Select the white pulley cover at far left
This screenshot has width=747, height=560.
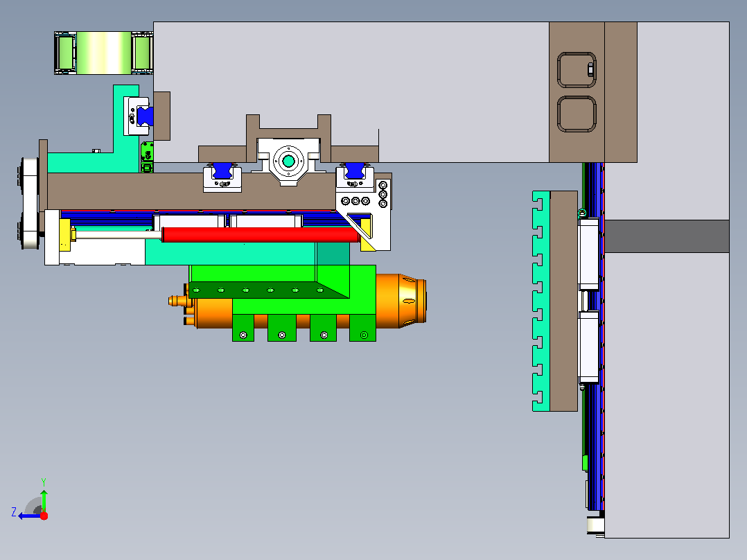30,204
